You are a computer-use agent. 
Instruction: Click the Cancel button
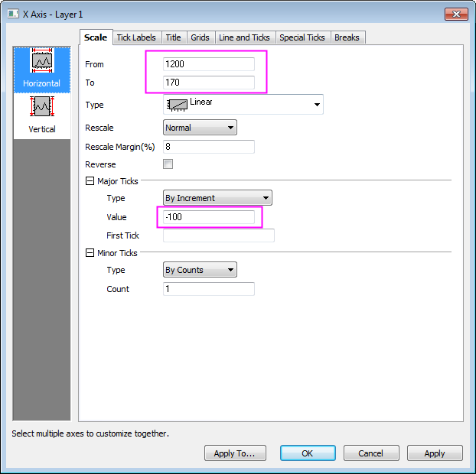[x=371, y=453]
